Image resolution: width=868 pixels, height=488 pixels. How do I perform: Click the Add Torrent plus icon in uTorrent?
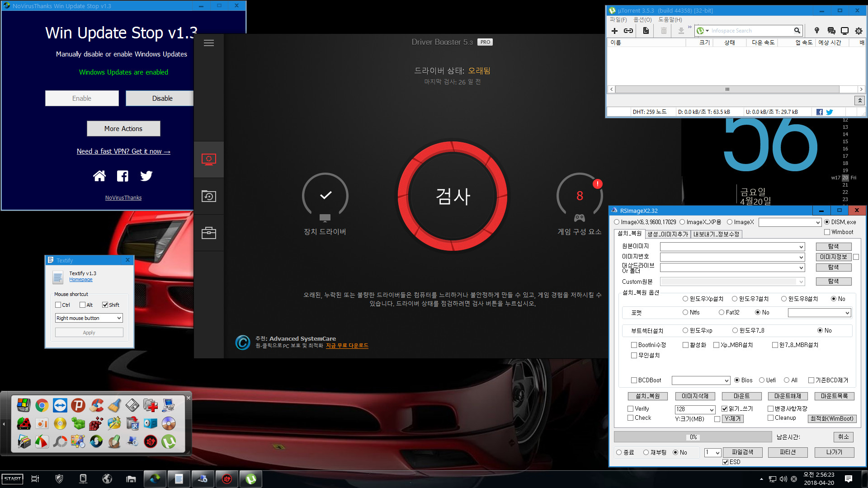[x=614, y=31]
